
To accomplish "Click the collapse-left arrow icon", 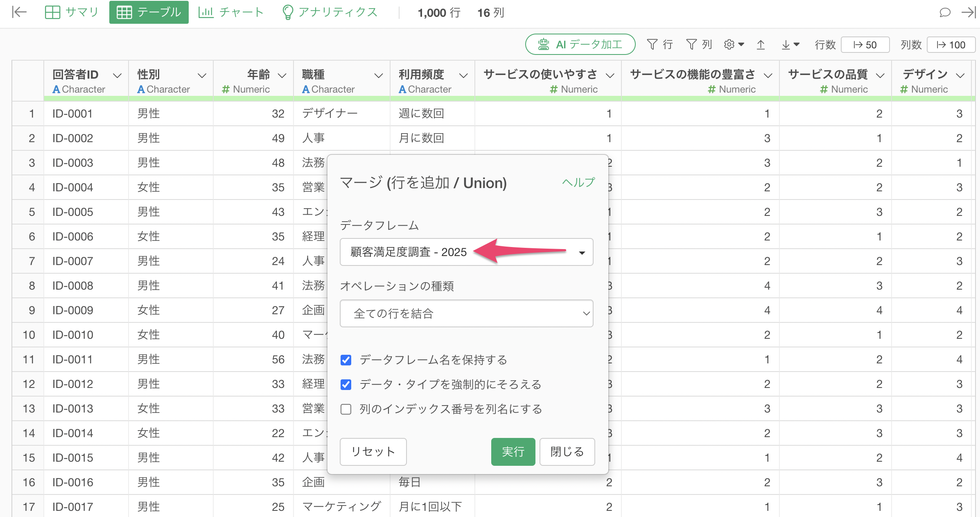I will (19, 12).
